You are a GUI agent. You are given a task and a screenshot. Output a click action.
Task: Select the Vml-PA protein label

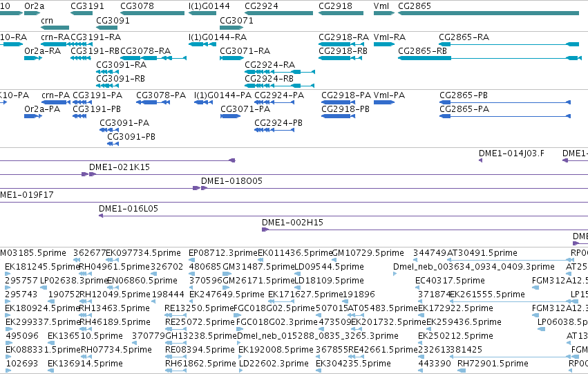[x=389, y=95]
